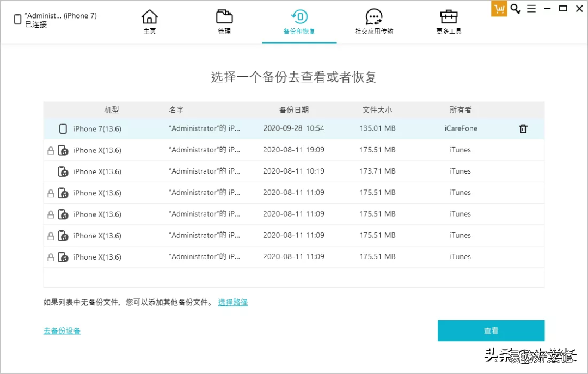Click the phone icon on iPhone 7(13.6) row
The height and width of the screenshot is (374, 588).
point(63,128)
